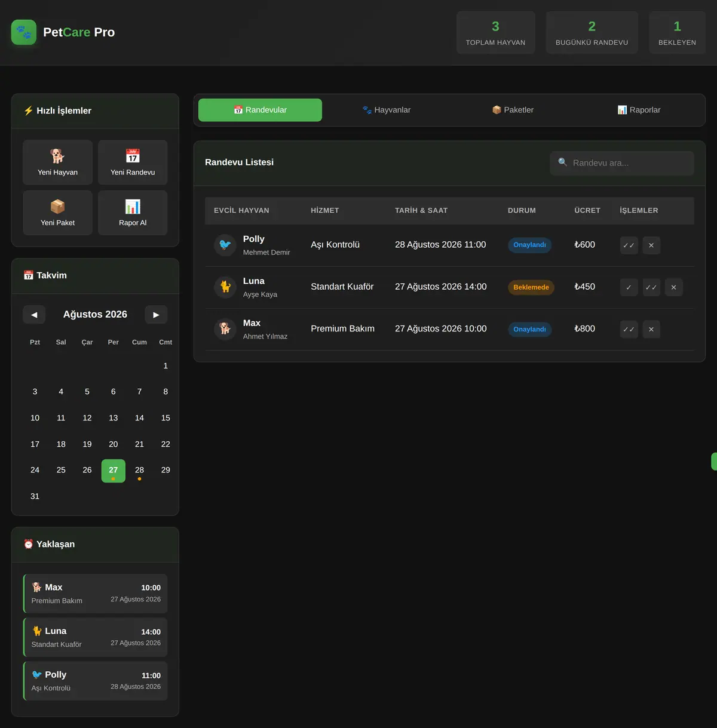717x728 pixels.
Task: Click Max's dog avatar in the appointment table
Action: click(x=225, y=329)
